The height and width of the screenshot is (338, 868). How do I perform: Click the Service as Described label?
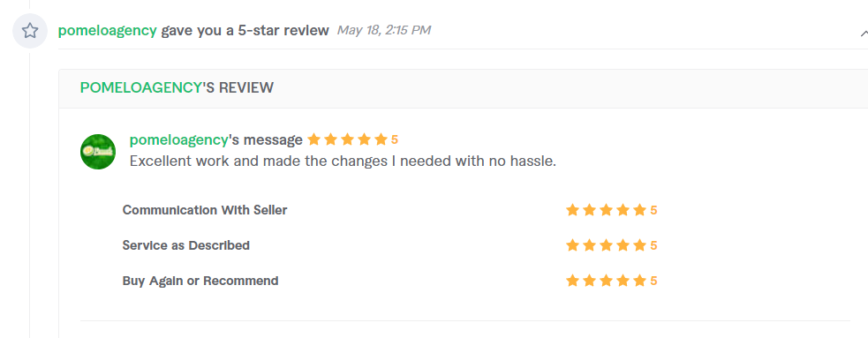[x=186, y=245]
